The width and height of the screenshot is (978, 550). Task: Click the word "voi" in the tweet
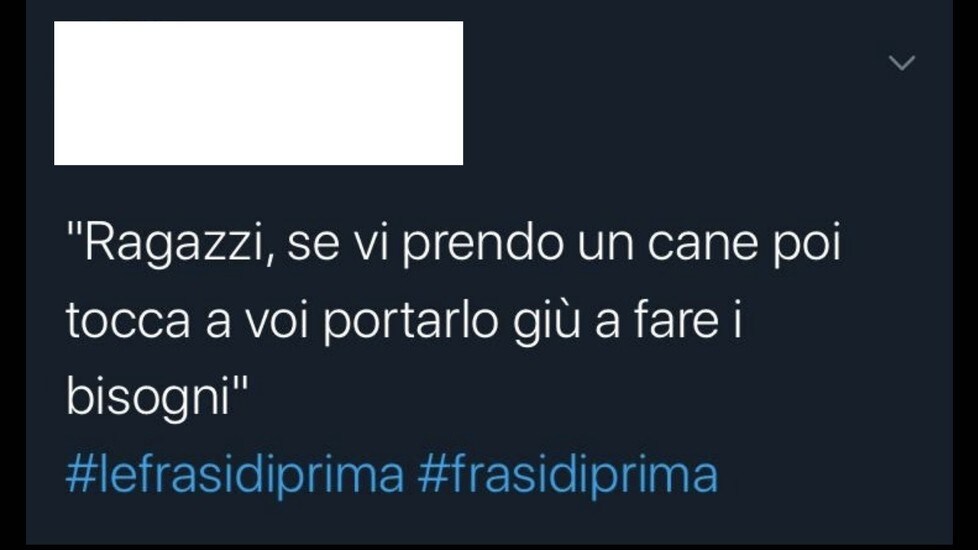pos(276,320)
